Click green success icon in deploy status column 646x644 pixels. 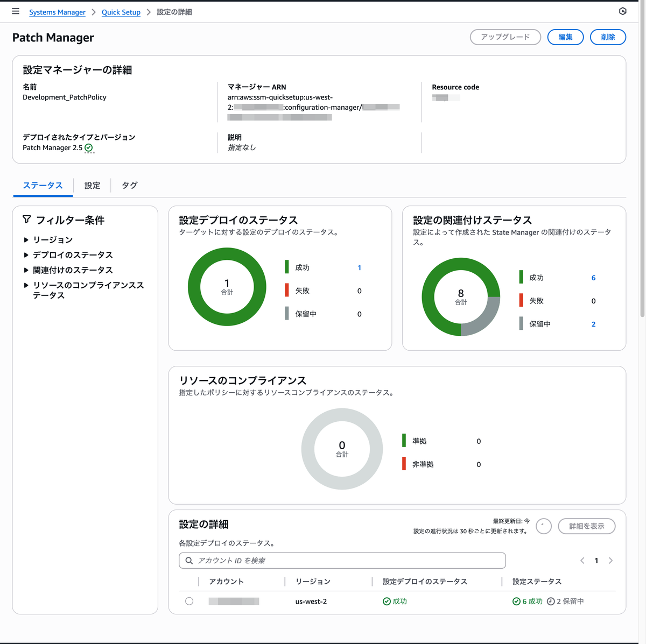(387, 601)
